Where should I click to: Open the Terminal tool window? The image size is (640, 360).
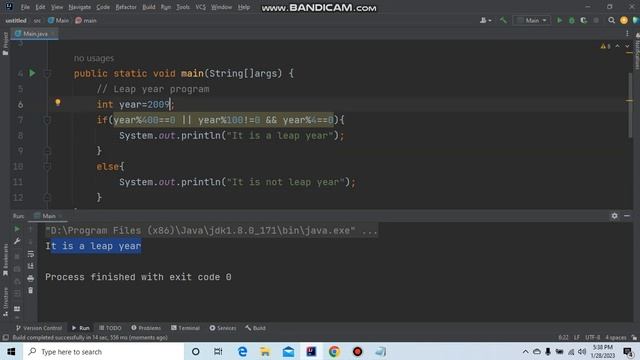click(x=185, y=328)
